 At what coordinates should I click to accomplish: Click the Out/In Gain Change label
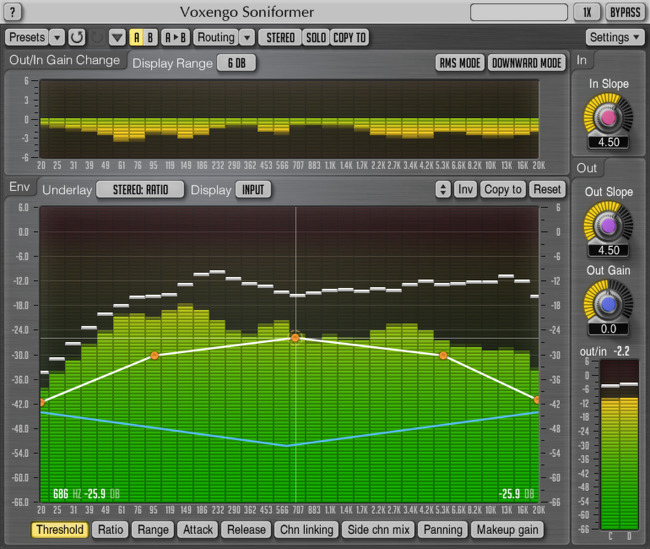64,60
